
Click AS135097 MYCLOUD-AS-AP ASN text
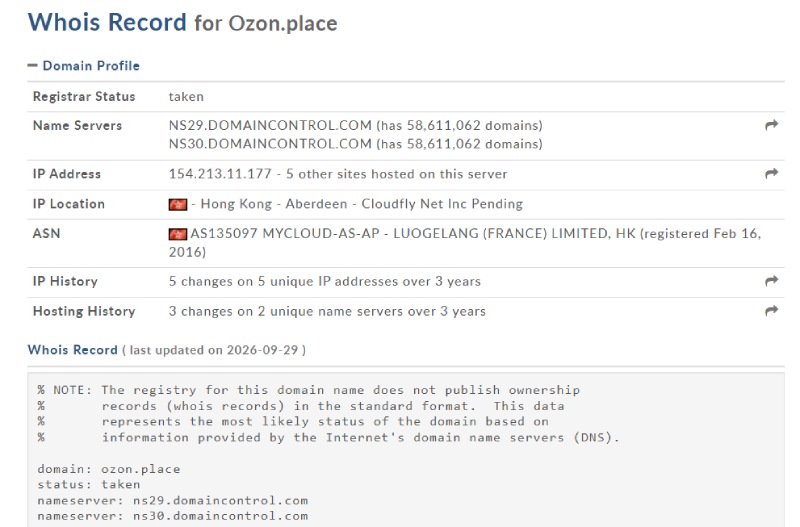tap(285, 234)
